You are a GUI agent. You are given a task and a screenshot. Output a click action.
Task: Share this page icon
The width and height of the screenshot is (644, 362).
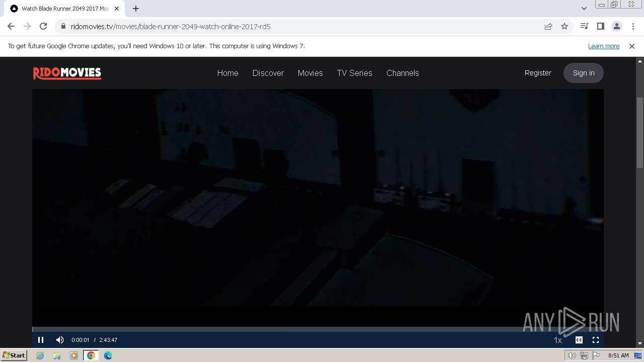(x=548, y=26)
